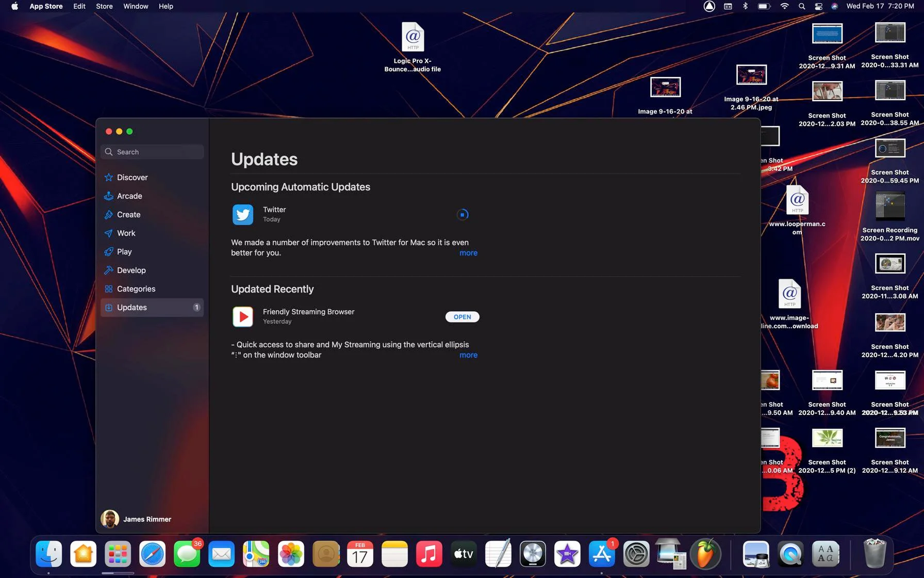Screen dimensions: 924x578
Task: Click the Friendly Streaming Browser app icon
Action: [x=243, y=317]
